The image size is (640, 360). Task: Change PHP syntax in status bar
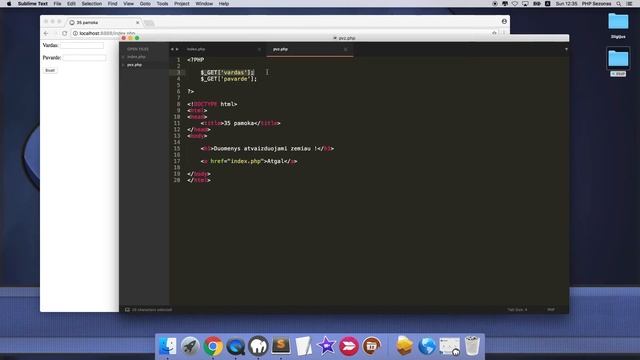pyautogui.click(x=551, y=310)
